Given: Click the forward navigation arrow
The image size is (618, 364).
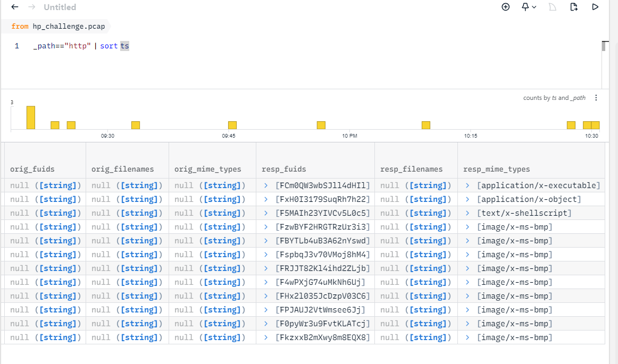Looking at the screenshot, I should (x=31, y=7).
